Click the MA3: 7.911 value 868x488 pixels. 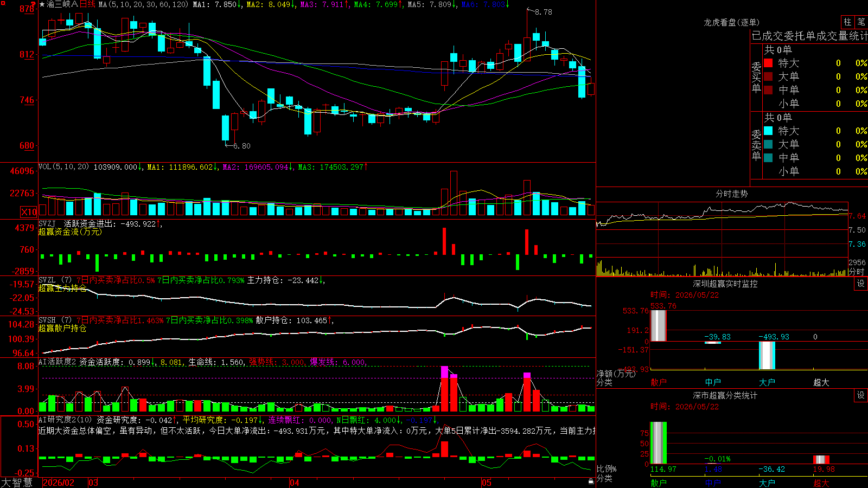tap(324, 4)
